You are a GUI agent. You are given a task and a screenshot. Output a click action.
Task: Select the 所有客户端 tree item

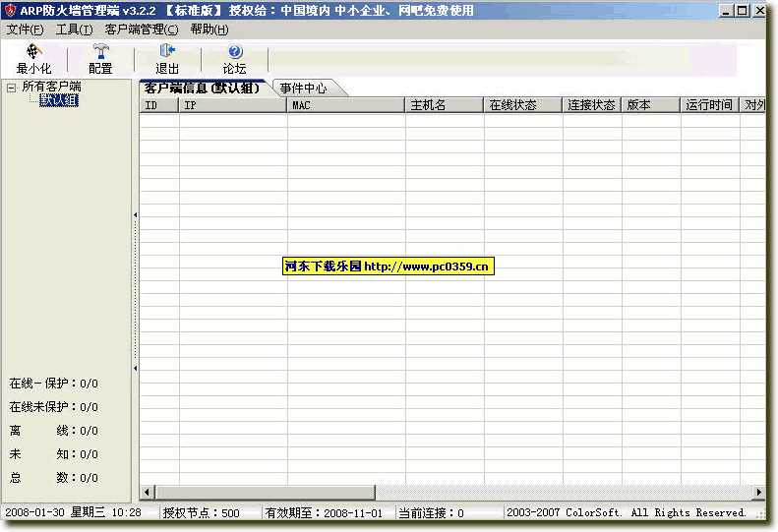[51, 87]
